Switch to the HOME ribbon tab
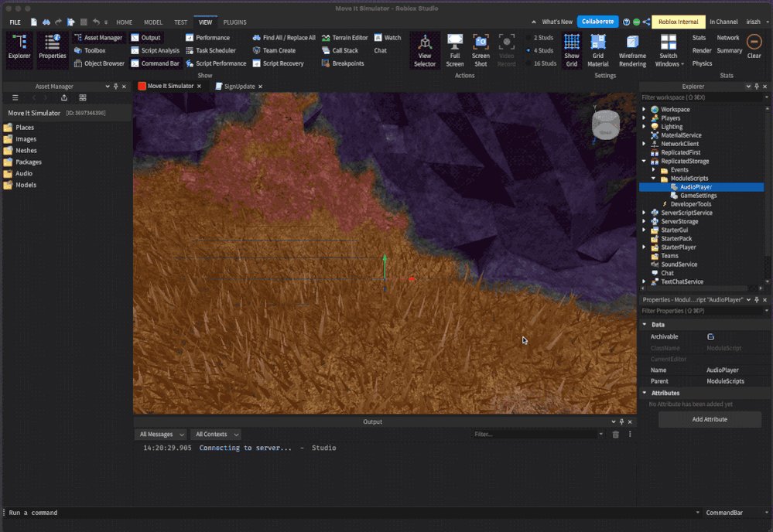Image resolution: width=773 pixels, height=532 pixels. tap(125, 22)
